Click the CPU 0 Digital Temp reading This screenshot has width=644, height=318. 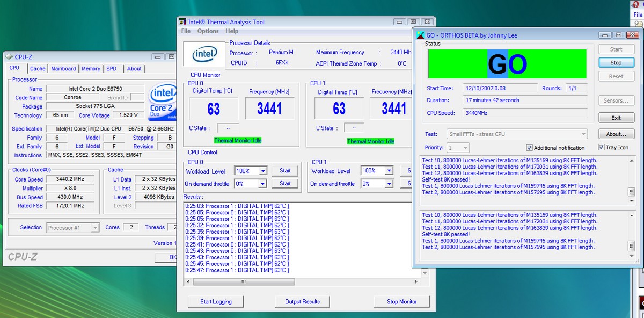point(214,109)
